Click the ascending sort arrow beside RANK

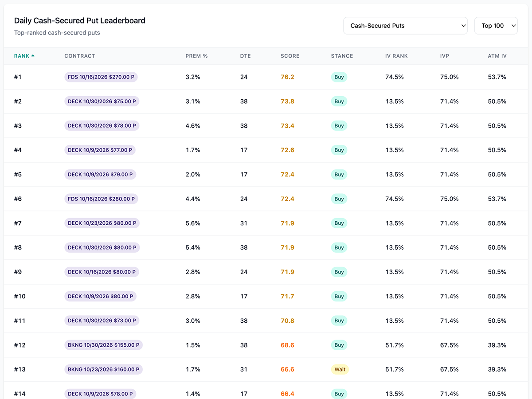[x=33, y=56]
